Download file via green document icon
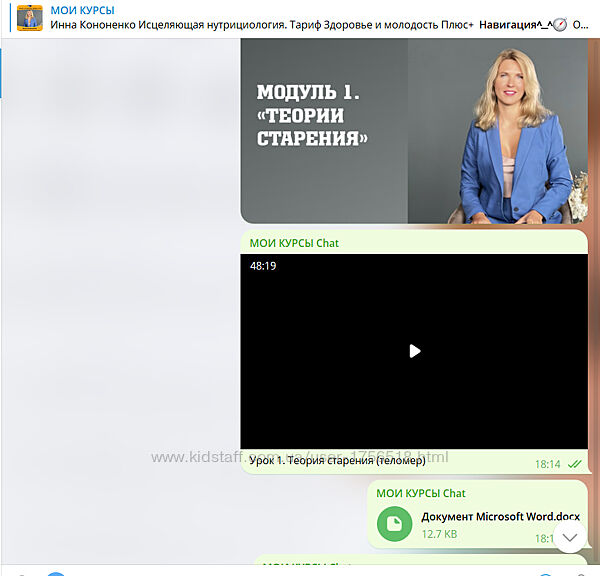 point(395,523)
